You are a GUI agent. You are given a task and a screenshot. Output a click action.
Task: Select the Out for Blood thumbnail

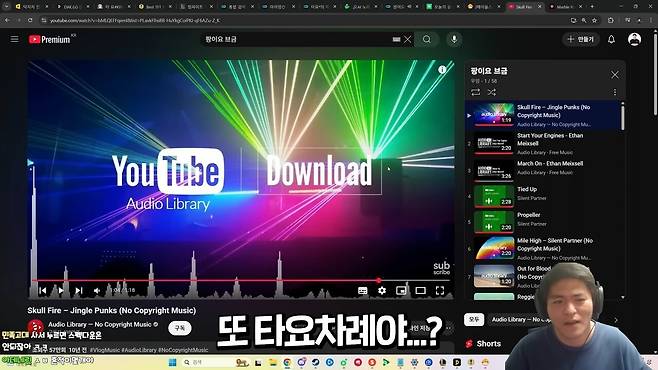click(x=494, y=276)
